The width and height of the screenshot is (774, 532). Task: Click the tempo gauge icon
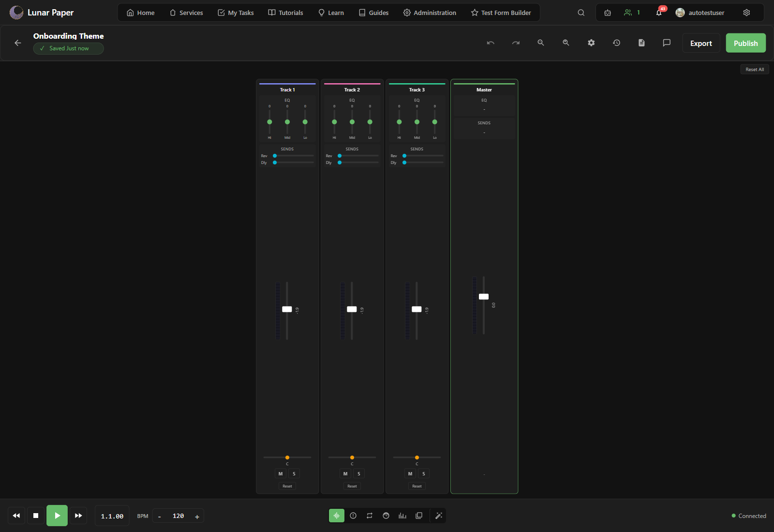[x=386, y=516]
